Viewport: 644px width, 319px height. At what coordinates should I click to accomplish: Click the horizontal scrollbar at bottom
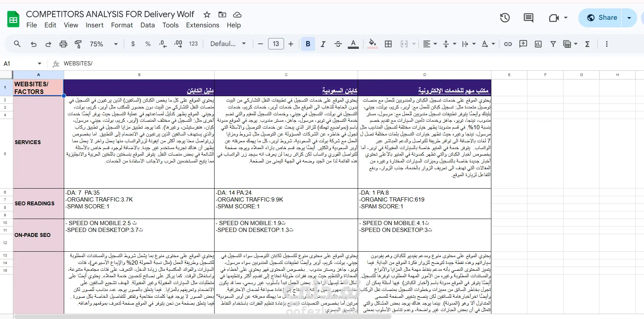(203, 316)
